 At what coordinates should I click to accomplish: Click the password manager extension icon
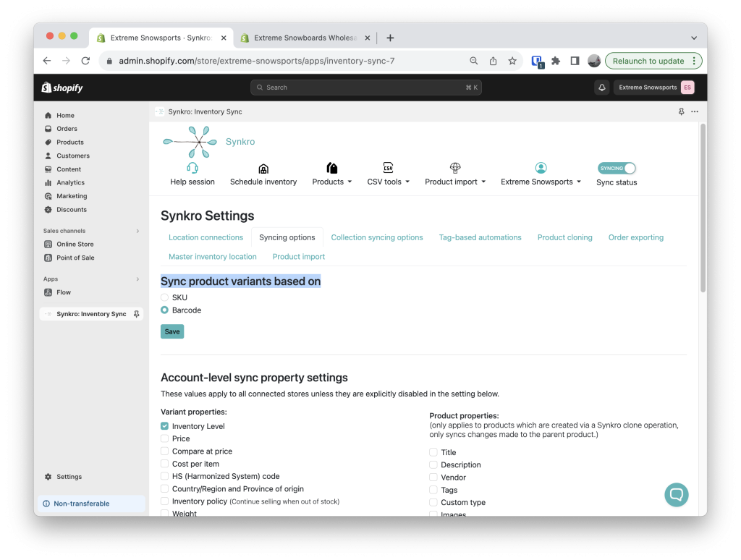(x=537, y=61)
